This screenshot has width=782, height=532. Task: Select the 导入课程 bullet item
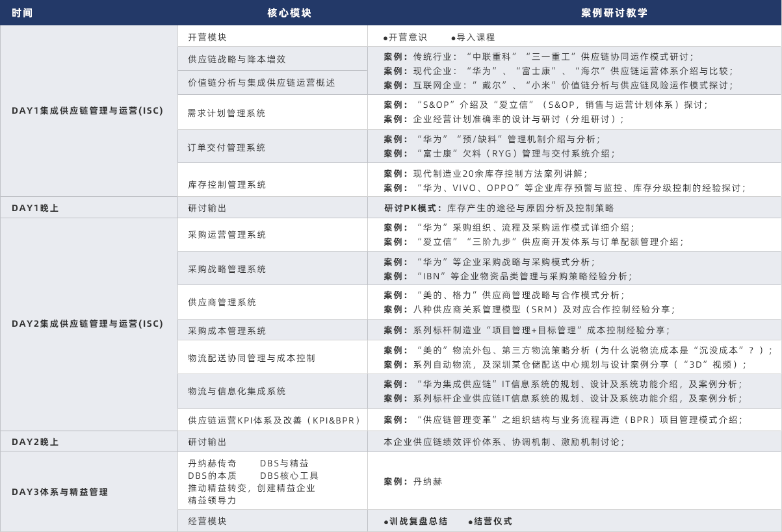(473, 37)
